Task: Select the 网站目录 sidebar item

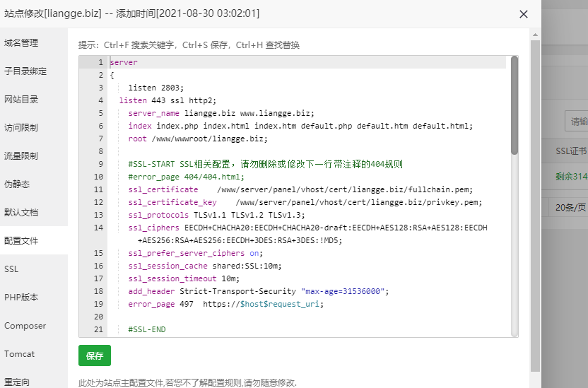Action: pos(21,100)
